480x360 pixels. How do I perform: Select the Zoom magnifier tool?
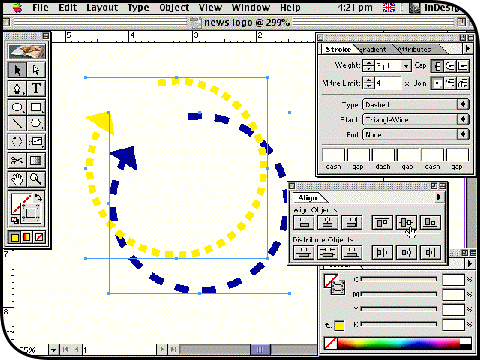coord(36,179)
